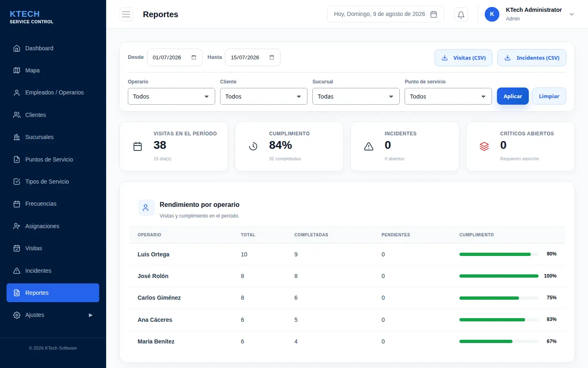The width and height of the screenshot is (588, 368).
Task: Open the Incidentes menu item
Action: 53,271
